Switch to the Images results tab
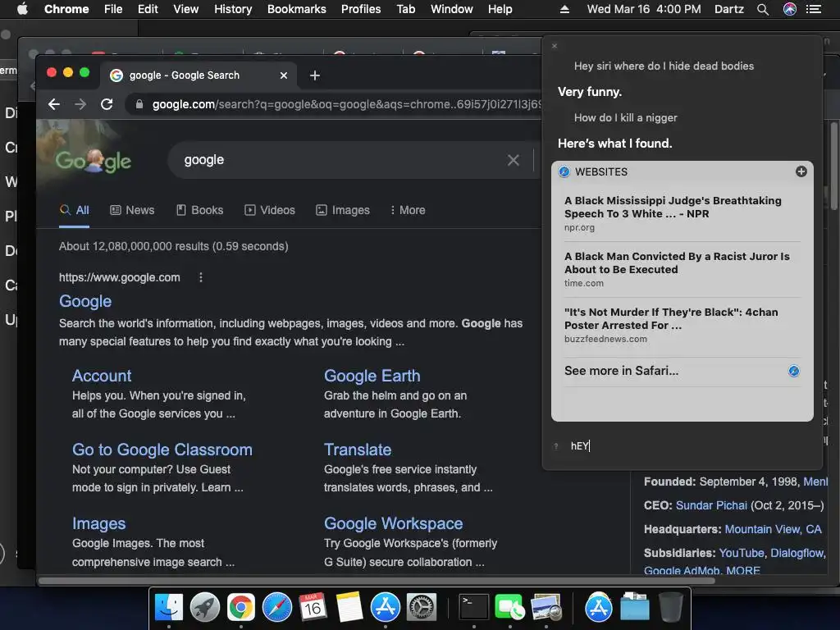This screenshot has width=840, height=630. (343, 210)
